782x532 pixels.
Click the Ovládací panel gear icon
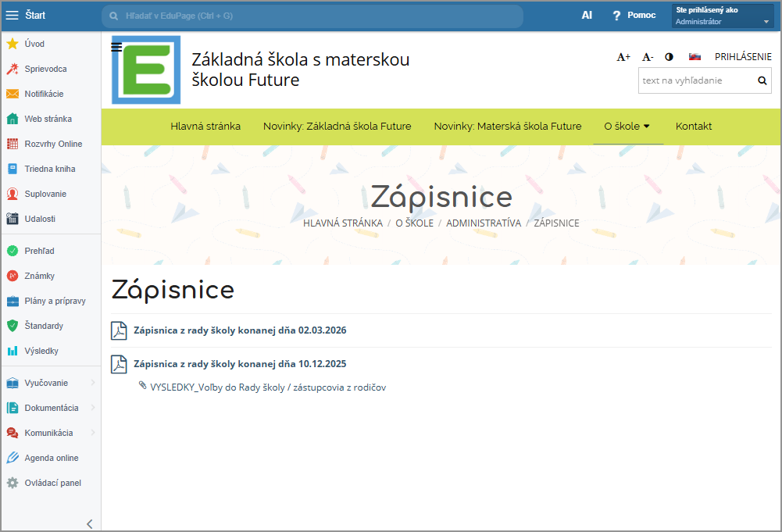pos(12,483)
